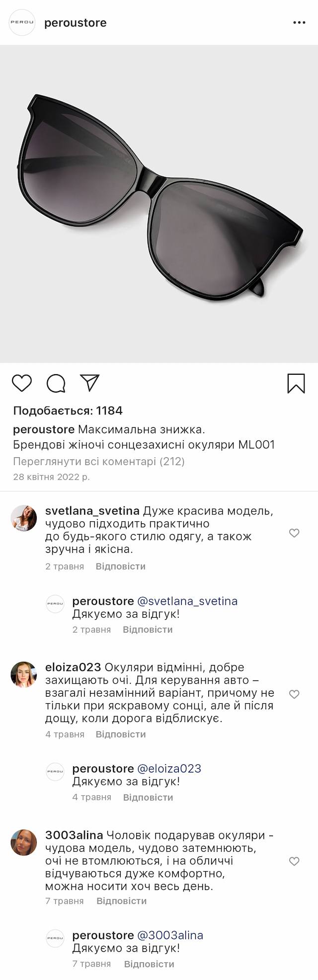Image resolution: width=318 pixels, height=980 pixels.
Task: Open comments via speech bubble icon
Action: tap(56, 383)
